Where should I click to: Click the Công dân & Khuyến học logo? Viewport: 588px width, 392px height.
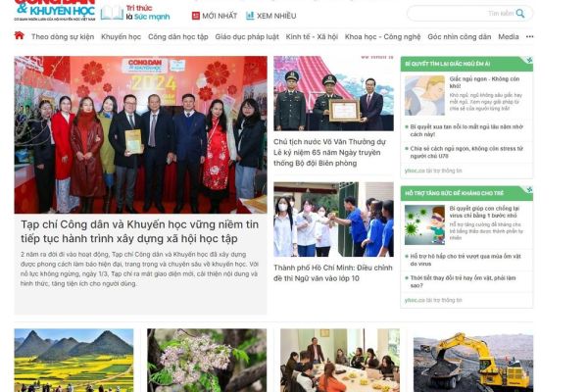(x=55, y=10)
